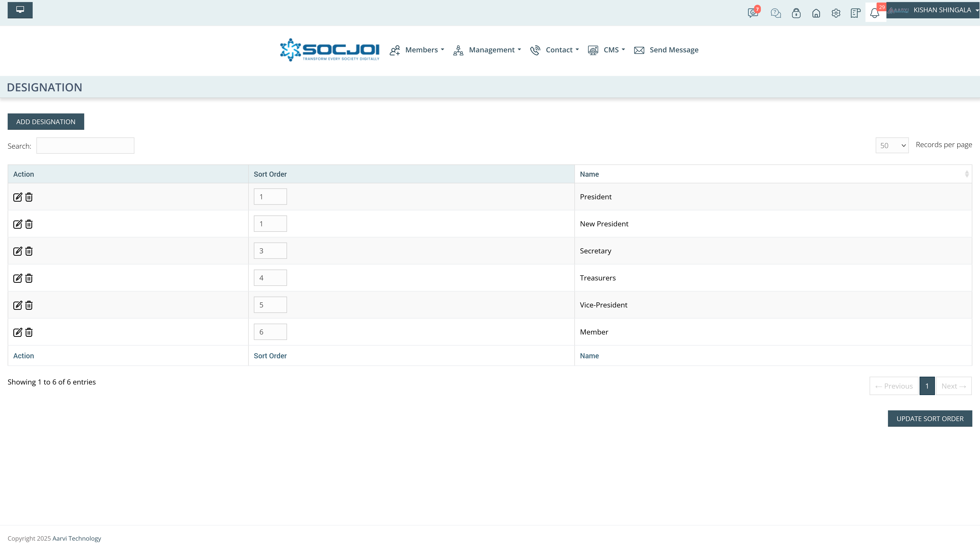Click the ADD DESIGNATION button
Viewport: 980px width, 551px height.
pyautogui.click(x=46, y=122)
